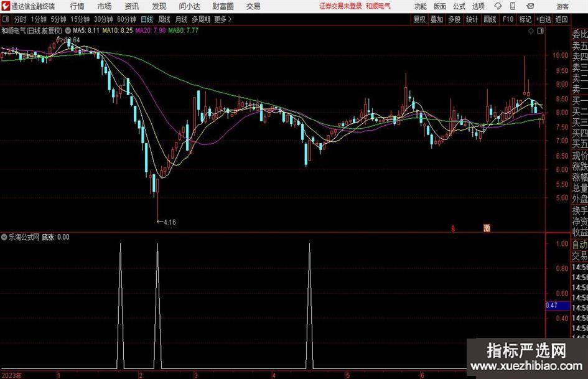Click the 多股 multi-stock toolbar button
588x379 pixels.
[454, 19]
